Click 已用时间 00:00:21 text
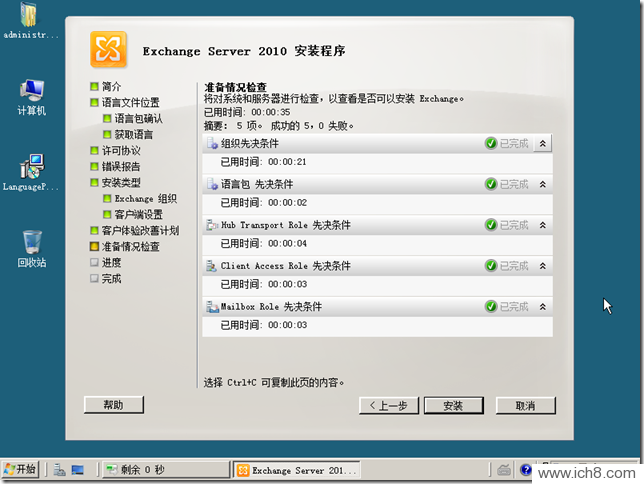This screenshot has height=484, width=644. pos(264,162)
